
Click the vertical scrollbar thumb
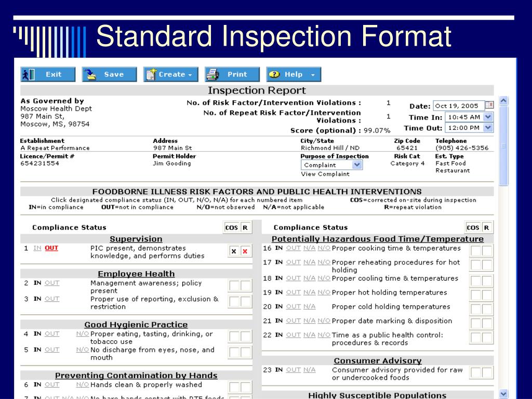click(503, 145)
